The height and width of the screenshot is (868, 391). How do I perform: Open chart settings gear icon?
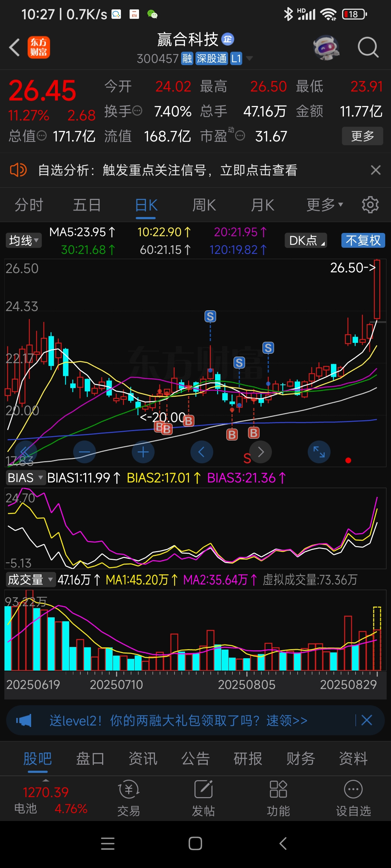point(370,205)
